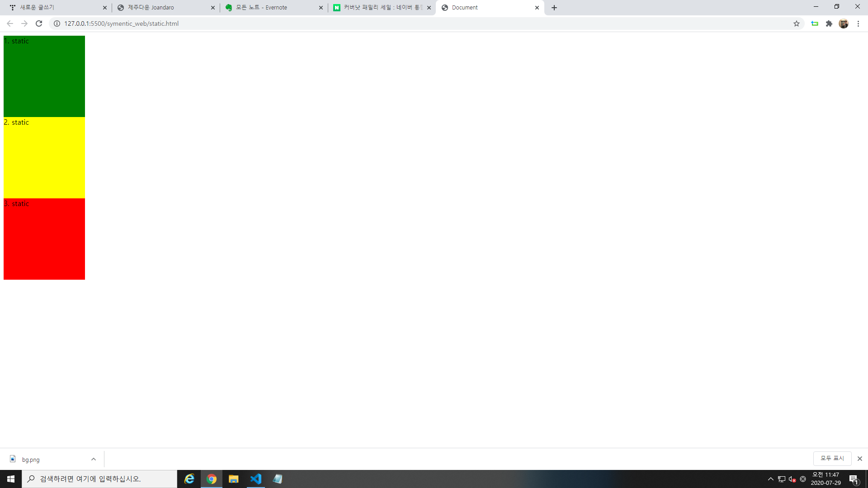Open File Explorer from taskbar
Screen dimensions: 868x488
(x=233, y=479)
